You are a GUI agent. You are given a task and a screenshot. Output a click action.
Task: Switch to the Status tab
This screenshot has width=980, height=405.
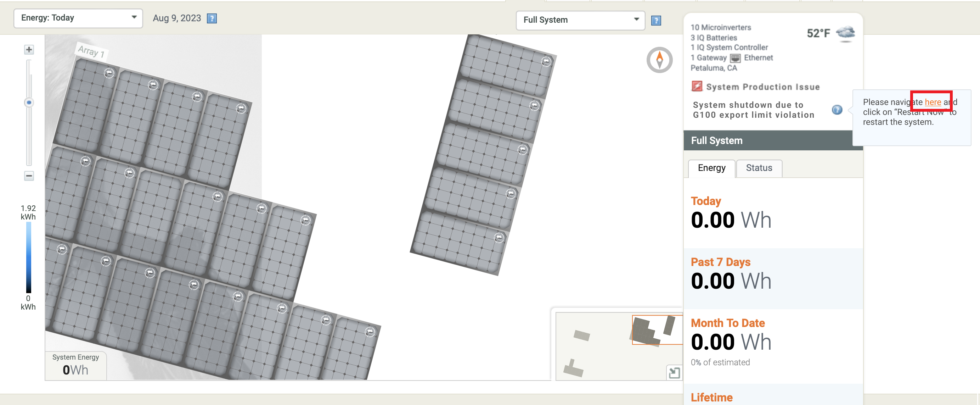point(759,168)
